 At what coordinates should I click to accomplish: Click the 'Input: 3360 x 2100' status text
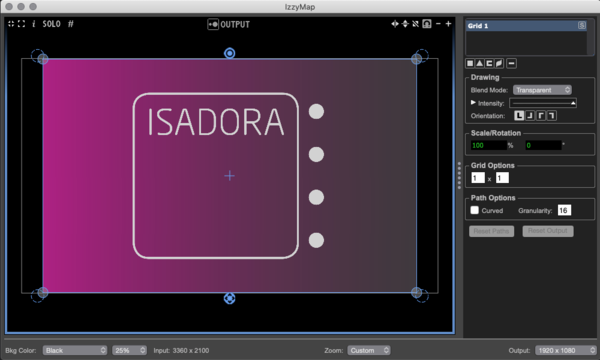tap(181, 350)
